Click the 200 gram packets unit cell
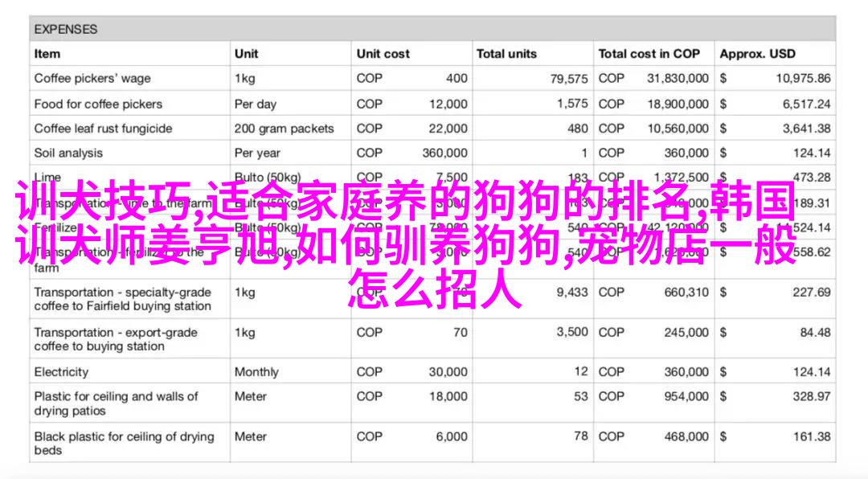Viewport: 868px width, 479px height. (x=282, y=129)
